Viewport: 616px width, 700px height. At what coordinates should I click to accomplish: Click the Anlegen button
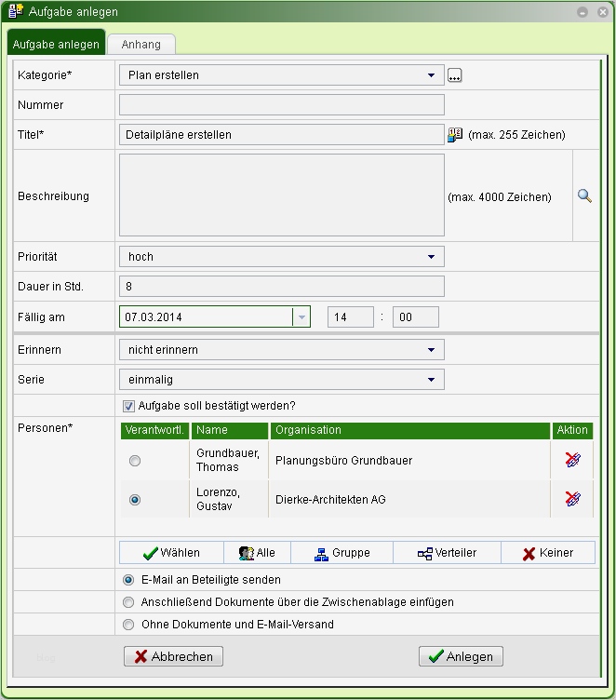(461, 656)
